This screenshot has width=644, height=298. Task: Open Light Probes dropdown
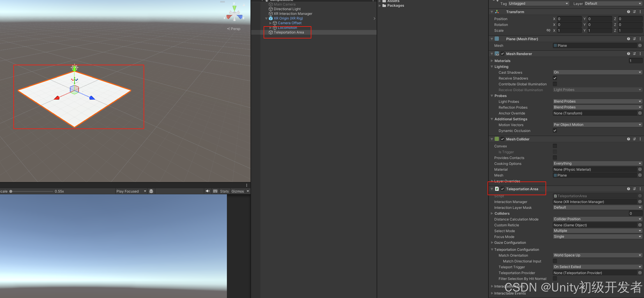coord(598,101)
